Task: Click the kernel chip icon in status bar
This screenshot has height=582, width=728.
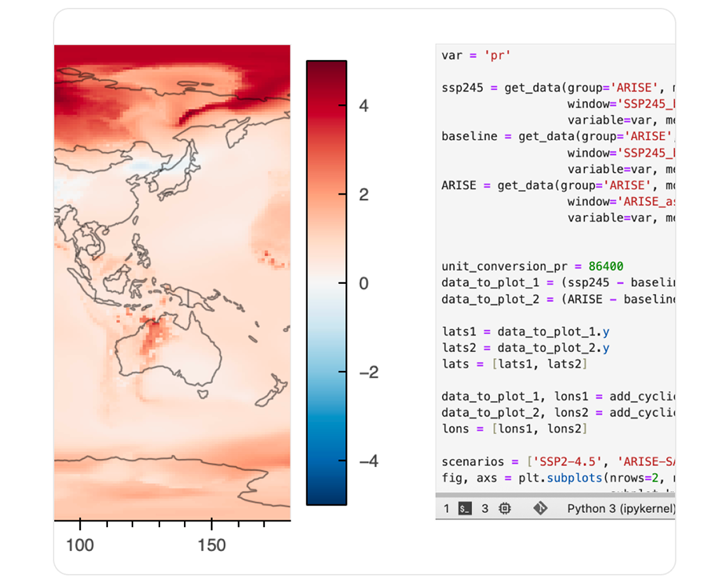Action: pos(504,509)
